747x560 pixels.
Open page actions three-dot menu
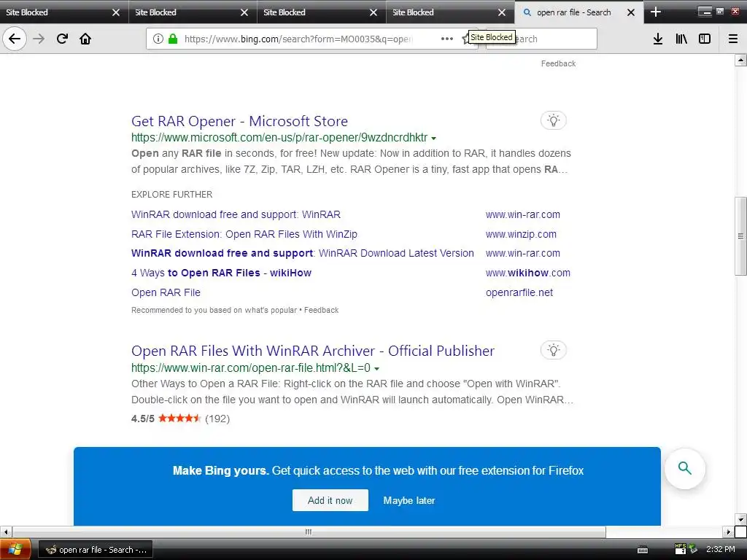pos(447,39)
